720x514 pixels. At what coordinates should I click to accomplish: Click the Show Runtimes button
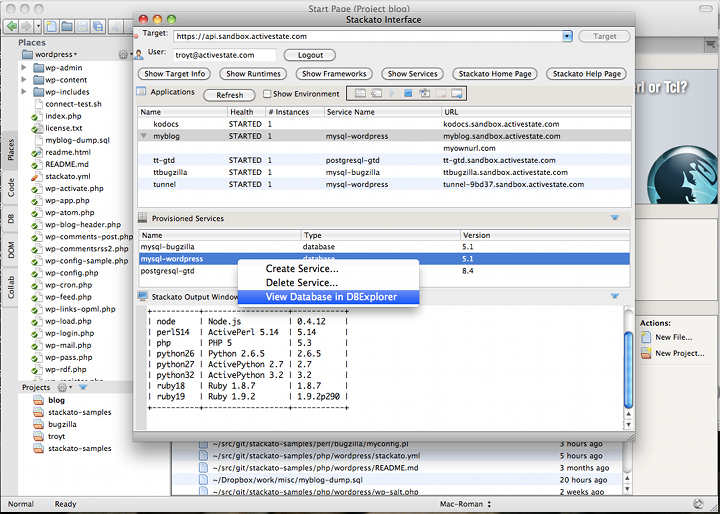tap(253, 74)
